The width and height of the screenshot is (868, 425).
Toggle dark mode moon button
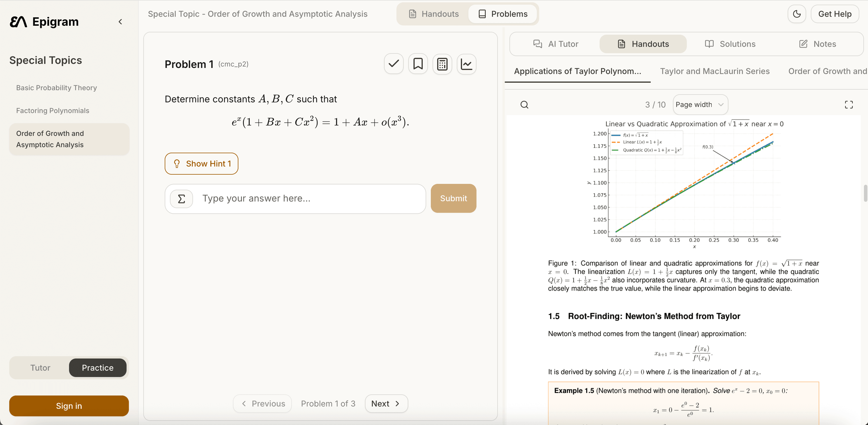click(x=797, y=14)
